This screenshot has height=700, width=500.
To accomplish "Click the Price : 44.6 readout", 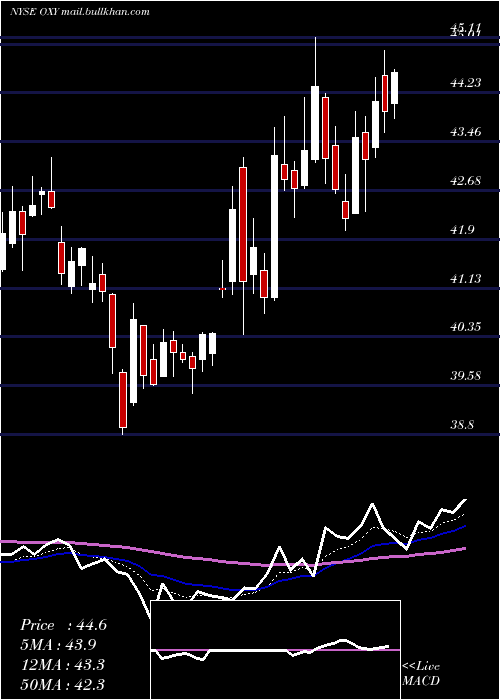I will (x=63, y=625).
